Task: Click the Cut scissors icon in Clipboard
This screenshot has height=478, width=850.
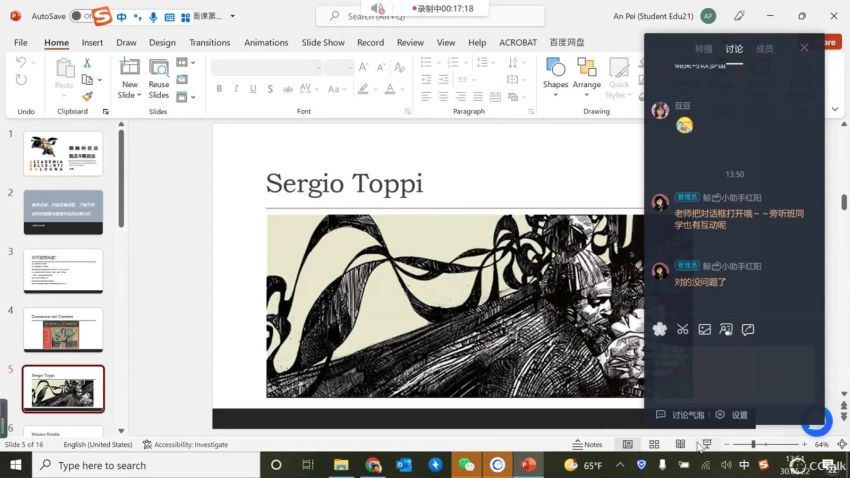Action: (87, 63)
